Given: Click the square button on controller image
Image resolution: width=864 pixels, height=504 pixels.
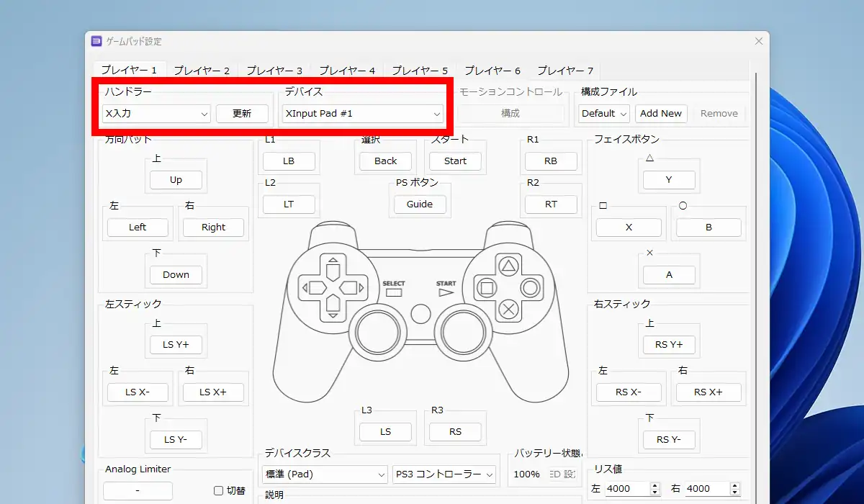Looking at the screenshot, I should point(487,288).
